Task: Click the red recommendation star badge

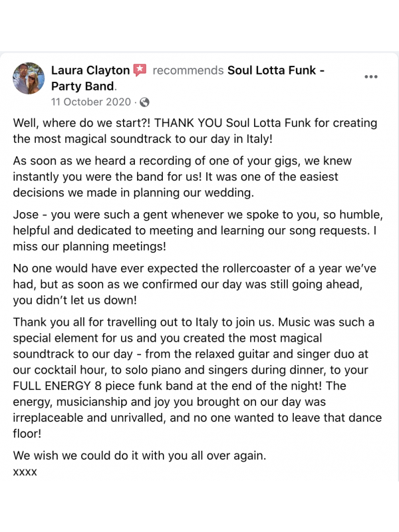Action: pos(140,70)
